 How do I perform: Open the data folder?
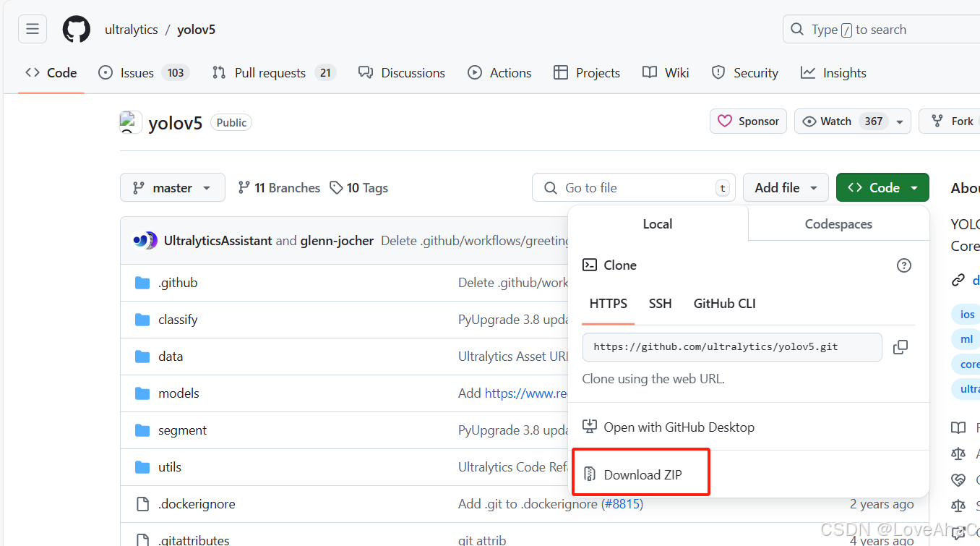[x=171, y=357]
